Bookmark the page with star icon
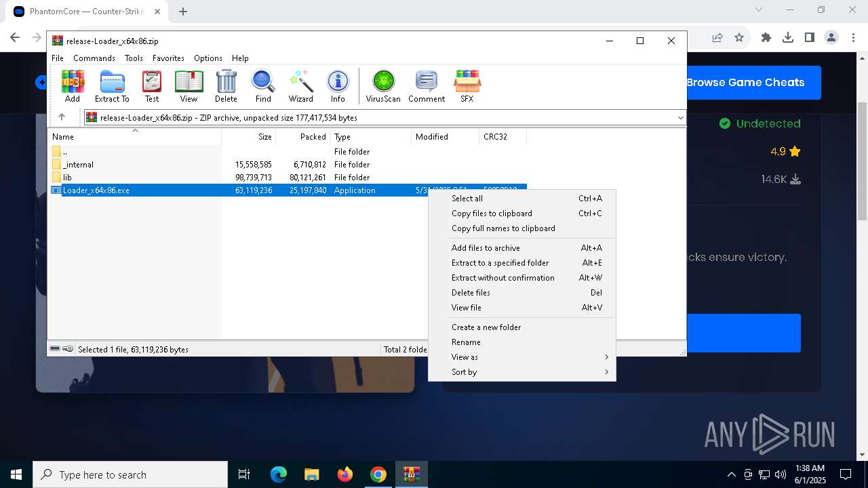868x488 pixels. 739,38
